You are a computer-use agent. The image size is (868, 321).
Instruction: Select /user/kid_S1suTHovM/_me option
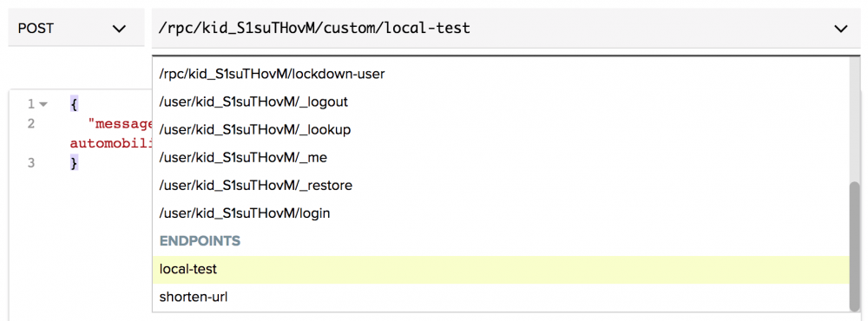point(501,158)
